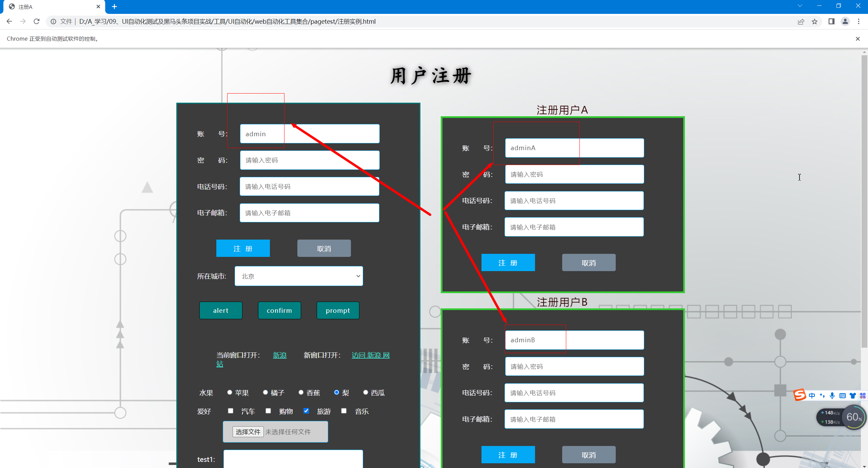Expand the tab search chevron
The width and height of the screenshot is (868, 468).
click(x=800, y=6)
